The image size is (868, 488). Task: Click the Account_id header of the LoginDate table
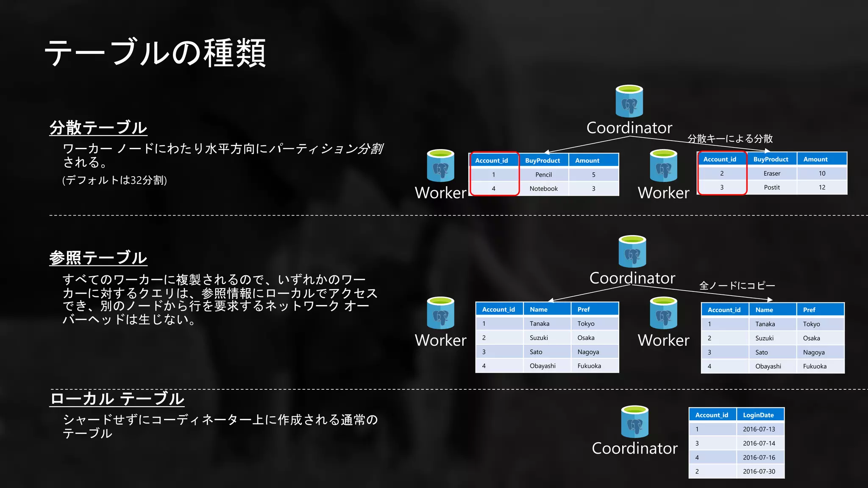[713, 415]
